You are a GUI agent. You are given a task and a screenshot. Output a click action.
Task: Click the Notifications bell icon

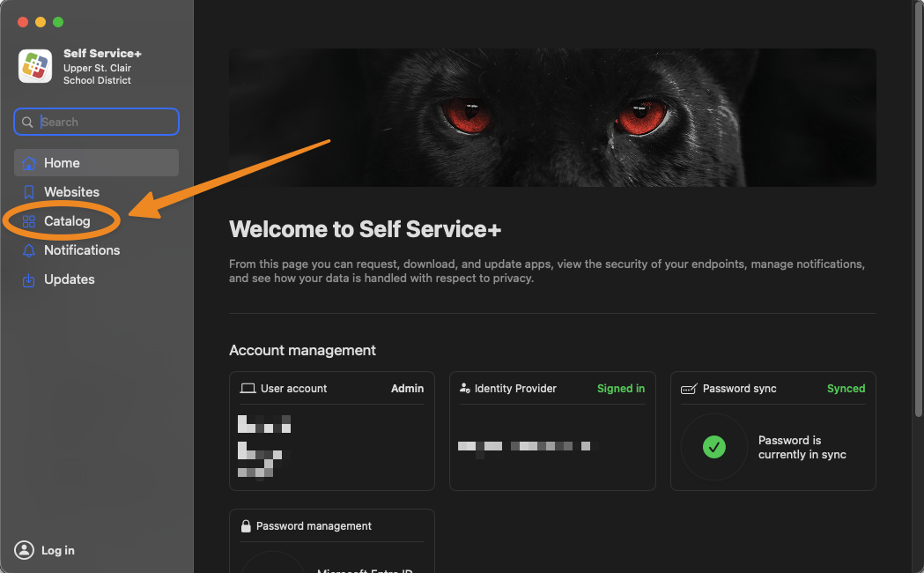click(28, 250)
